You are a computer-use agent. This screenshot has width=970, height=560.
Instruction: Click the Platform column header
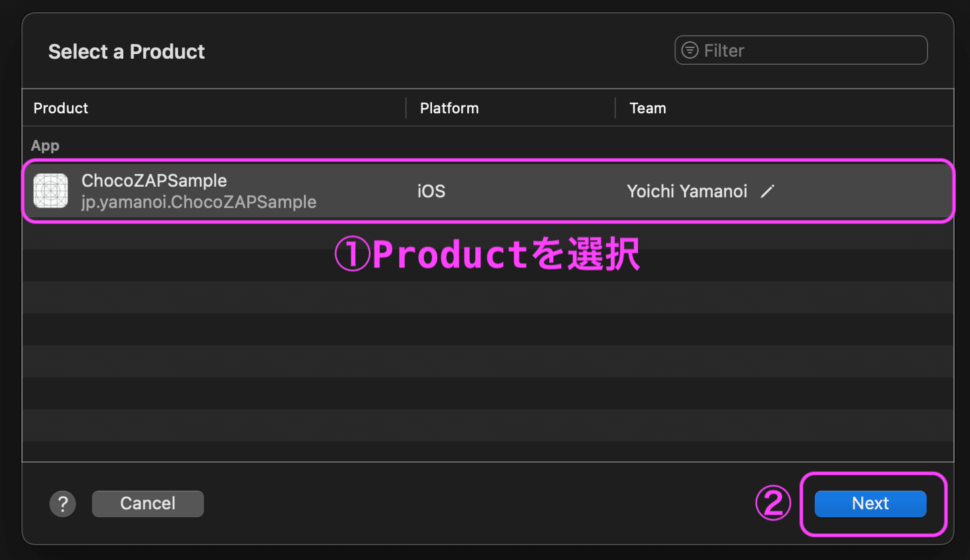point(449,108)
